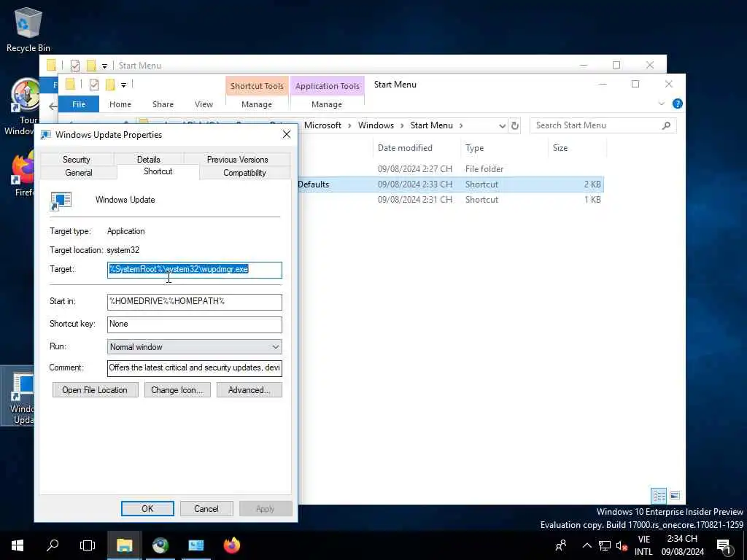747x560 pixels.
Task: Open the People icon in system tray
Action: pos(561,545)
